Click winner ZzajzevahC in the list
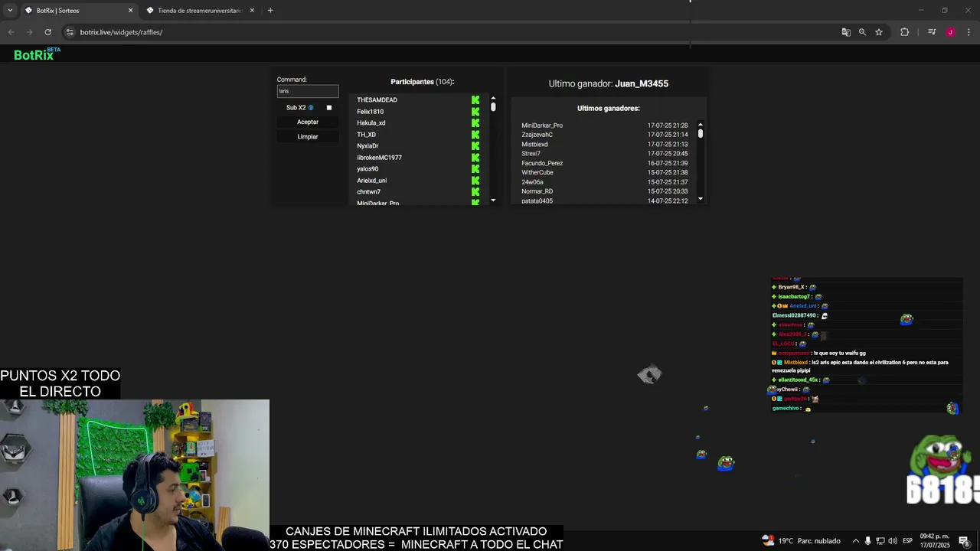The height and width of the screenshot is (551, 980). tap(537, 135)
